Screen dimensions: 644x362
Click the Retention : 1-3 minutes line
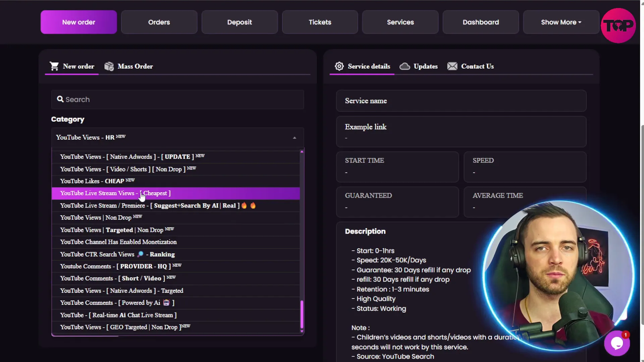(x=390, y=289)
